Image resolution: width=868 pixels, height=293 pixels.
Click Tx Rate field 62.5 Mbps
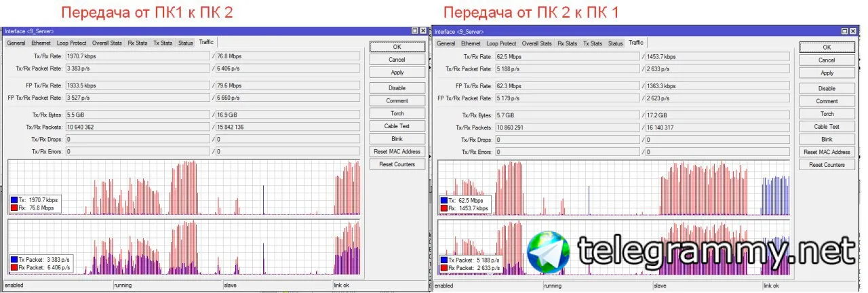pyautogui.click(x=568, y=57)
